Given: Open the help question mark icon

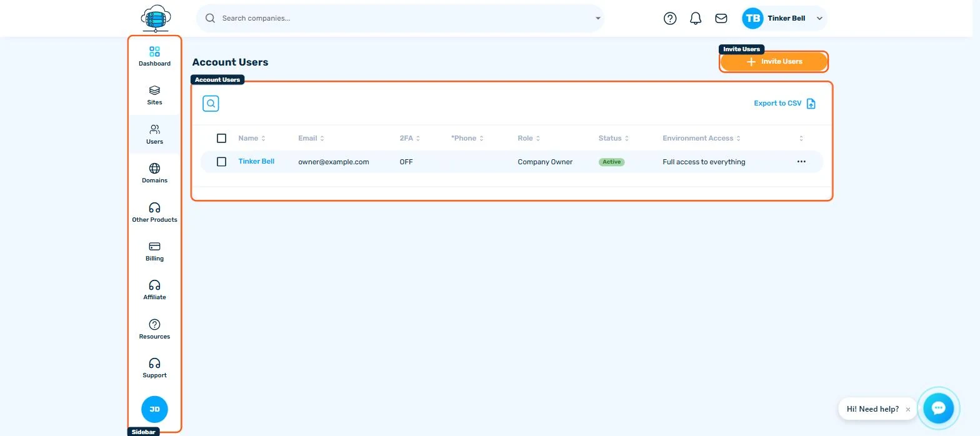Looking at the screenshot, I should (x=670, y=18).
